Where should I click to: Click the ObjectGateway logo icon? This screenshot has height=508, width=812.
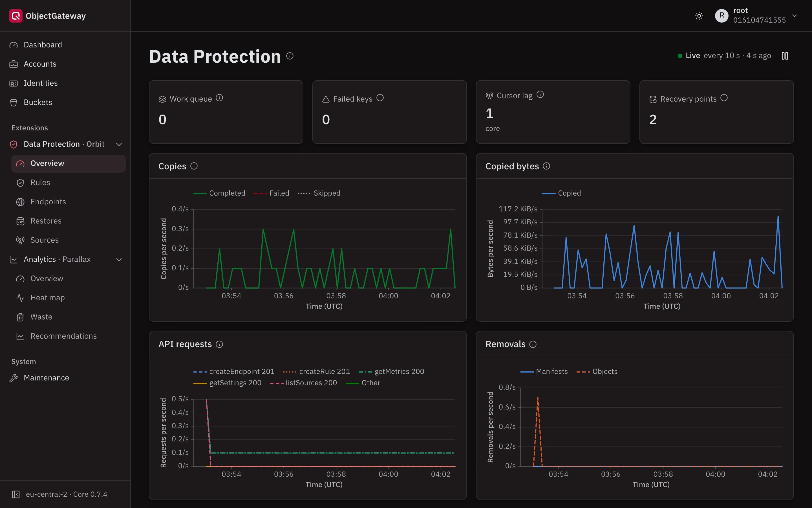(x=16, y=16)
